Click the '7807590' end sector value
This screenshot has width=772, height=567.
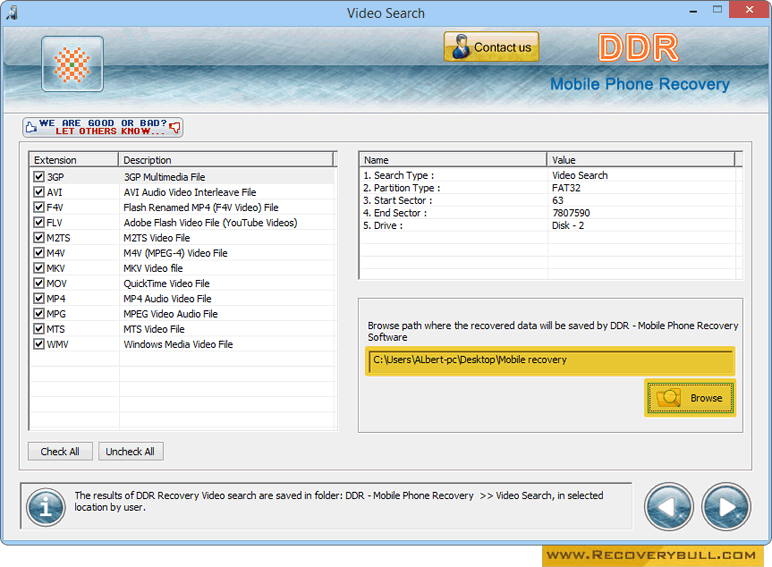pos(571,213)
